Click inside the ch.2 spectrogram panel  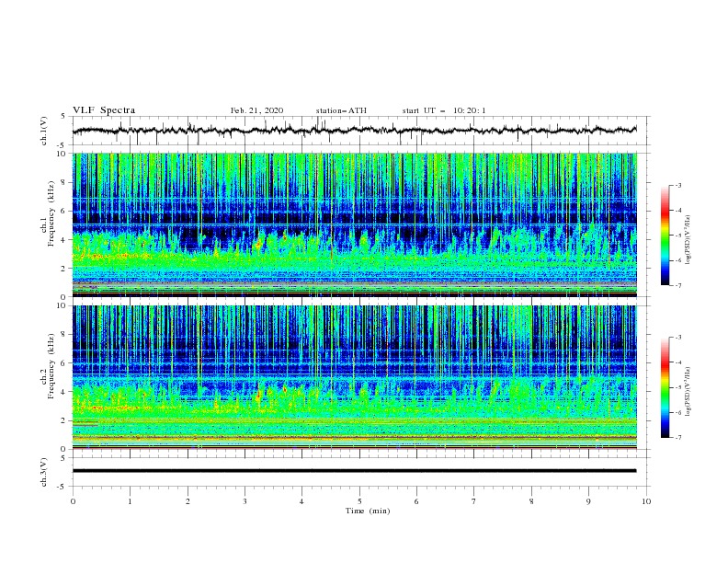(355, 377)
